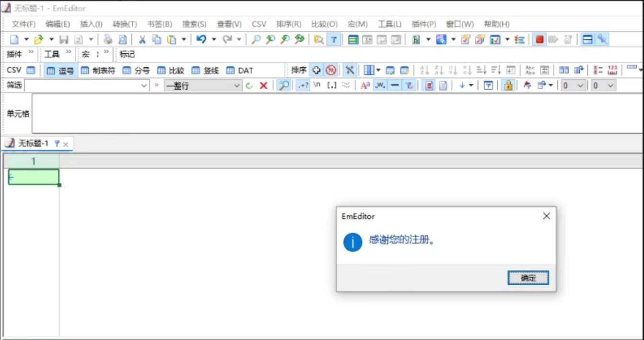The height and width of the screenshot is (340, 644).
Task: Toggle 分号 semicolon mode
Action: (x=136, y=71)
